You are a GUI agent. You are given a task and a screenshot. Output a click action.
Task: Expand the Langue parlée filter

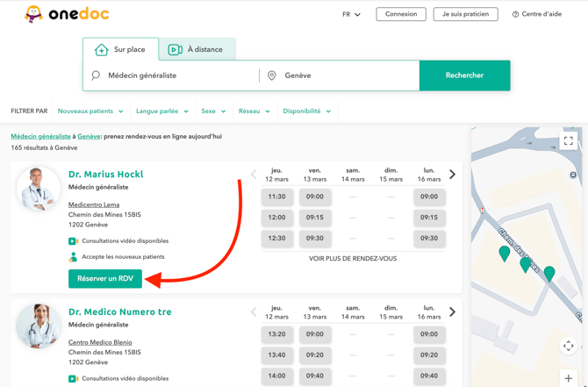pyautogui.click(x=161, y=111)
